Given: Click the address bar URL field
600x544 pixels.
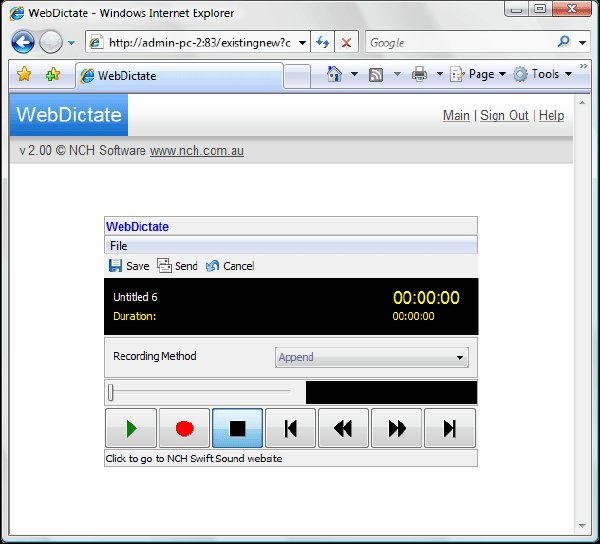Looking at the screenshot, I should 199,42.
